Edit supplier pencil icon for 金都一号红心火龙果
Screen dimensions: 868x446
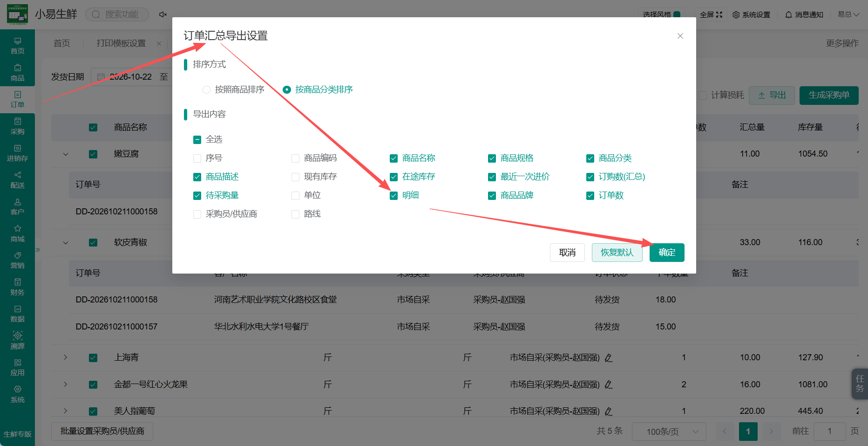pyautogui.click(x=608, y=385)
